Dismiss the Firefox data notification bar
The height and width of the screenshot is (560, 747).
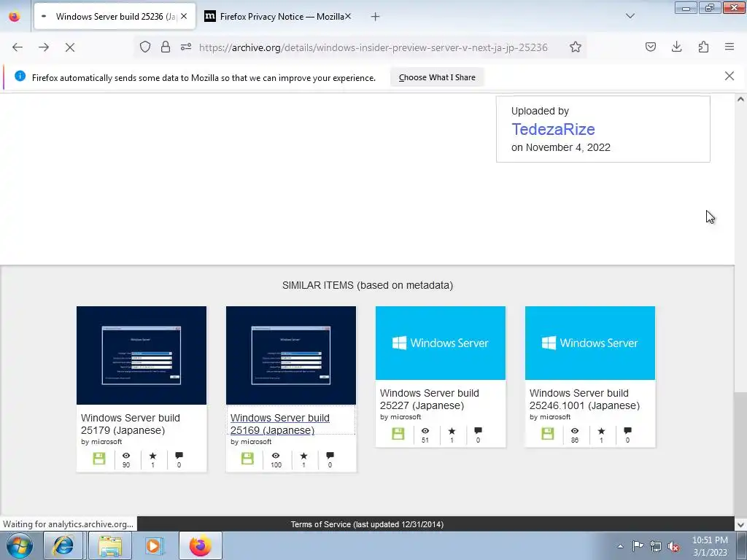click(729, 76)
